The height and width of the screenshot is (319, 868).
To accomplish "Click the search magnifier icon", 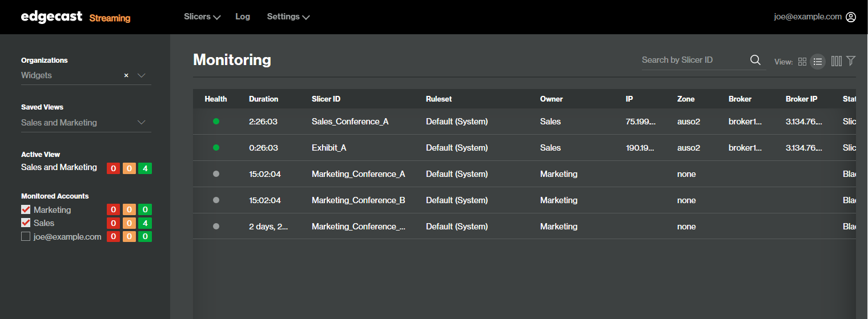I will [x=755, y=60].
